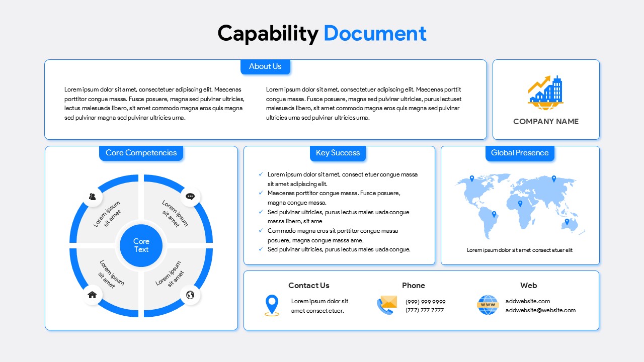Select the caption under the world map
Viewport: 644px width, 362px height.
pyautogui.click(x=520, y=250)
